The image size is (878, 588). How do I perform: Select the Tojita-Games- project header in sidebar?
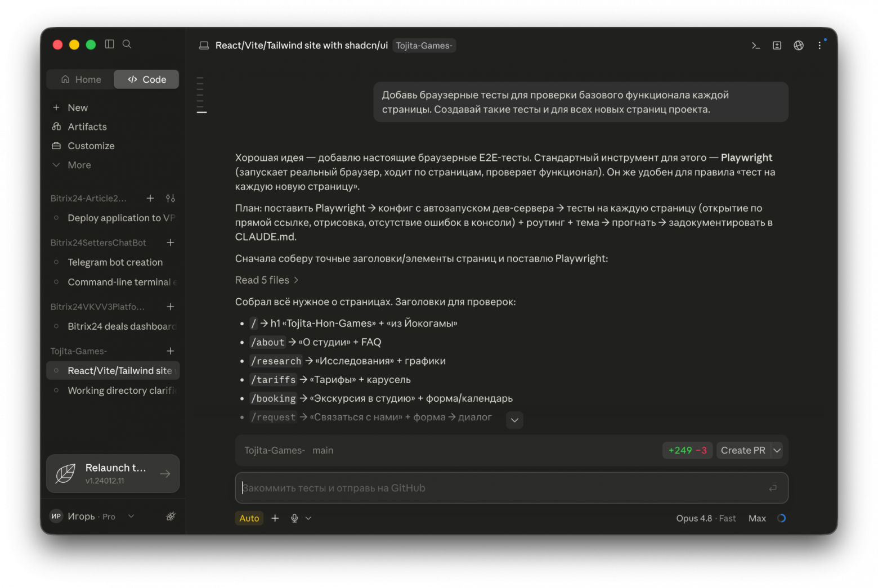click(78, 351)
